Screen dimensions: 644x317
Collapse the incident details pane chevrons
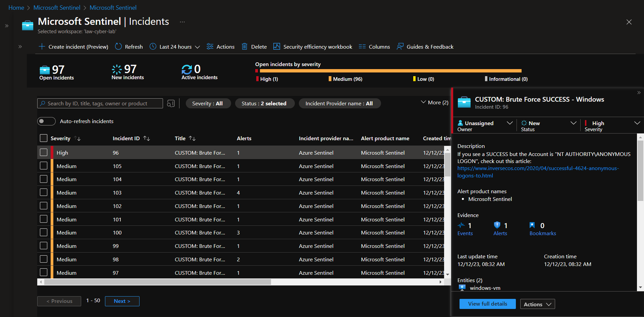pyautogui.click(x=639, y=93)
